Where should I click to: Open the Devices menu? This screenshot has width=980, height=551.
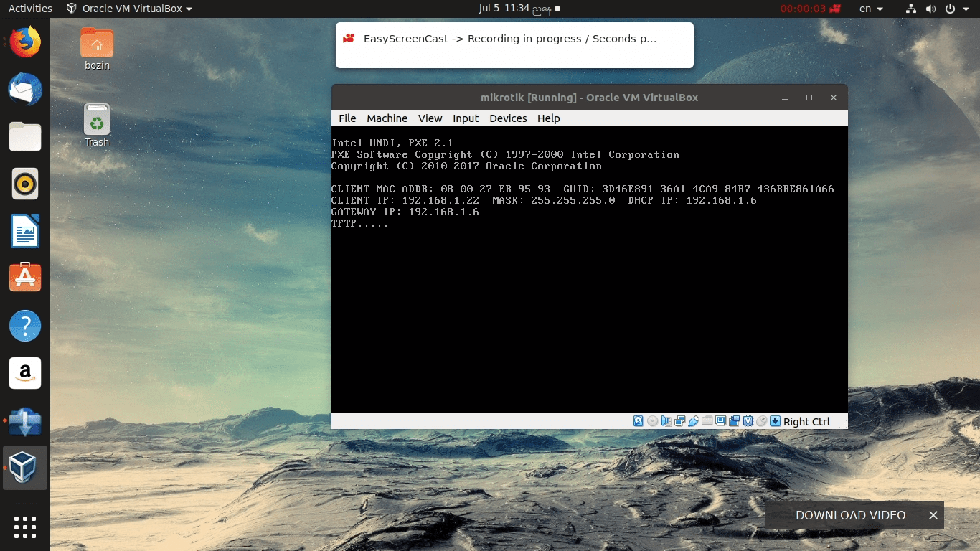click(x=508, y=118)
